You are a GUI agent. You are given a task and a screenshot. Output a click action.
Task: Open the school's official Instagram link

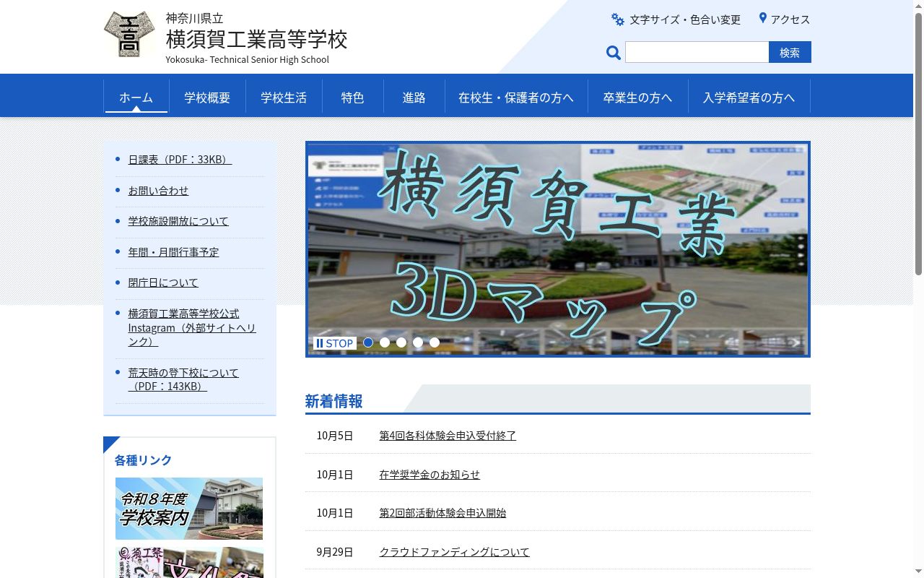[x=192, y=327]
